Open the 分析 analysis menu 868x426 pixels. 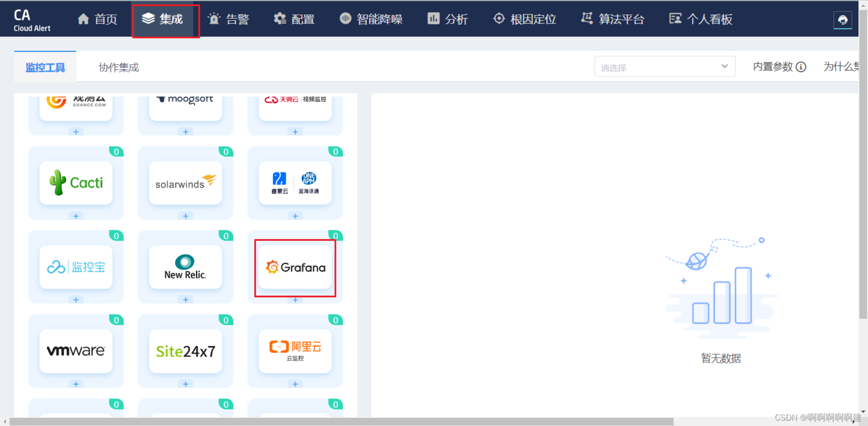click(448, 19)
